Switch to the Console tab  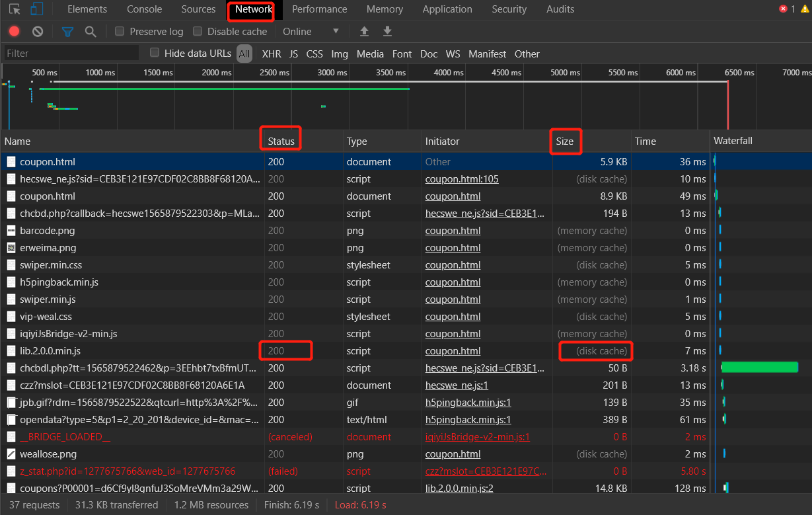tap(144, 9)
